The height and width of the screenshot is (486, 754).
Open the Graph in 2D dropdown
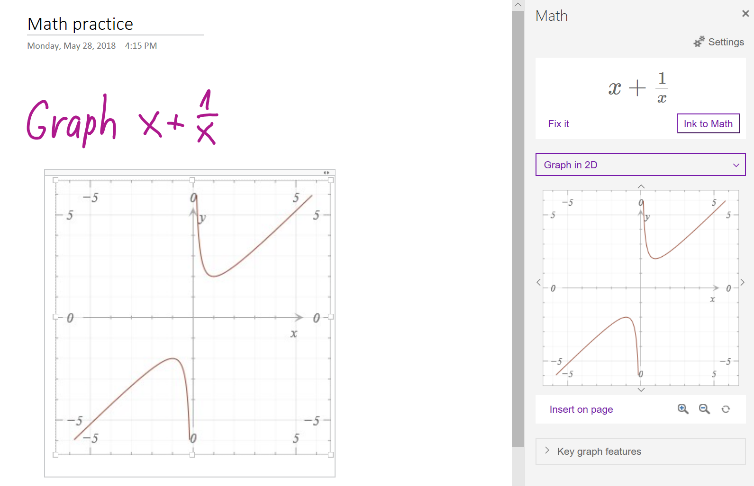pos(640,165)
